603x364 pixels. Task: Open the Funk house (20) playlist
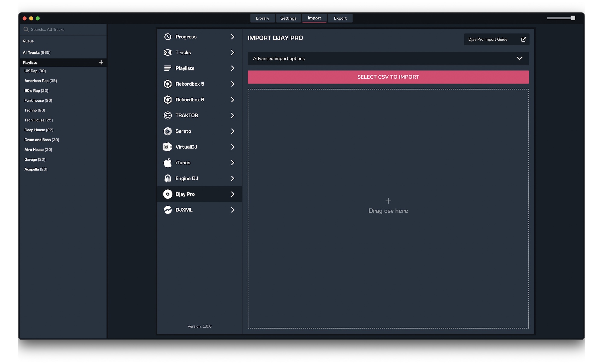(x=38, y=100)
